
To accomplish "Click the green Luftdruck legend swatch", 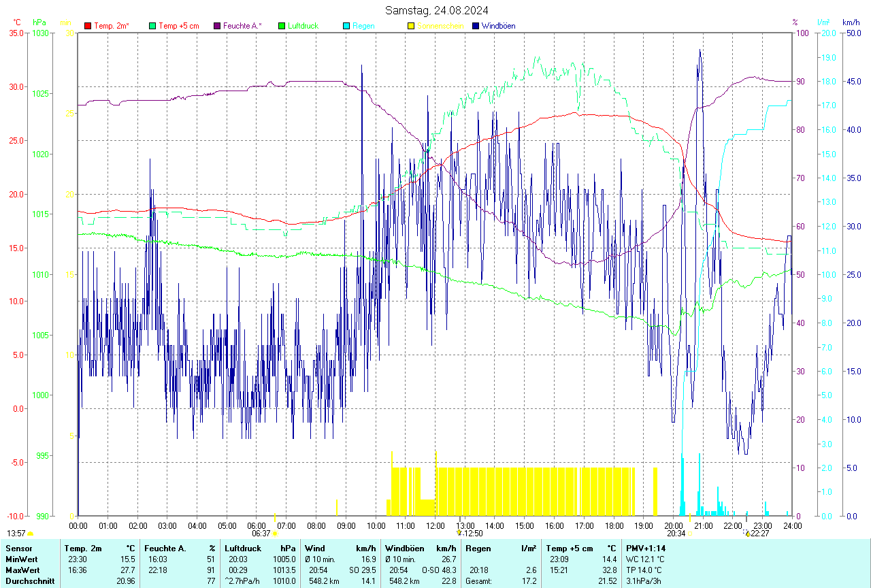I will [x=282, y=26].
